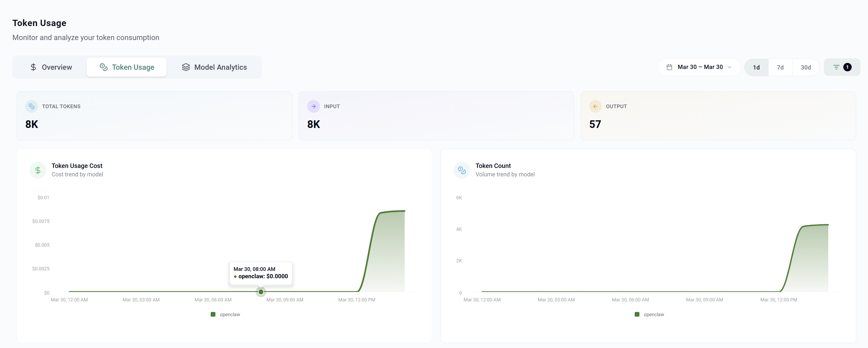This screenshot has height=348, width=868.
Task: Click the Token Usage Cost dollar icon
Action: (x=38, y=170)
